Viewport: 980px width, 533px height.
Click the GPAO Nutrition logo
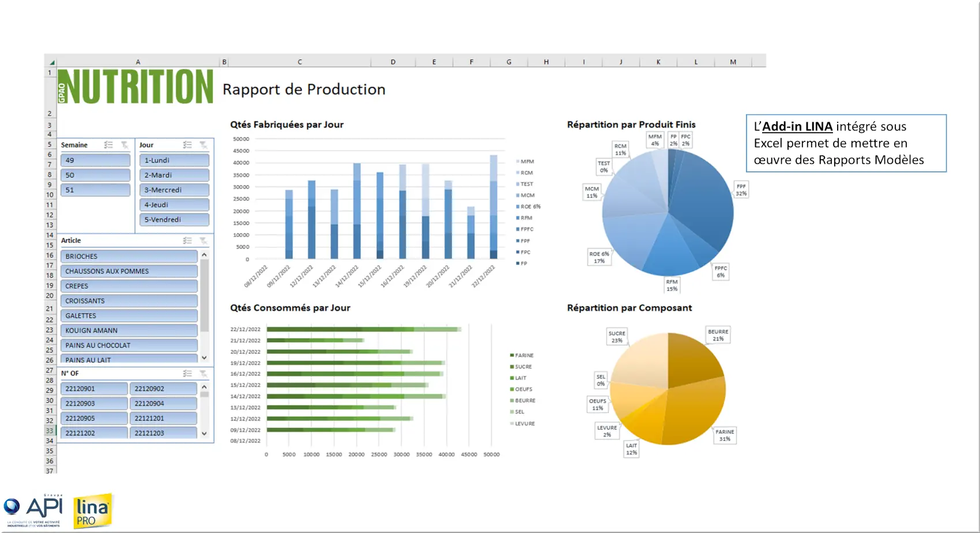(135, 87)
